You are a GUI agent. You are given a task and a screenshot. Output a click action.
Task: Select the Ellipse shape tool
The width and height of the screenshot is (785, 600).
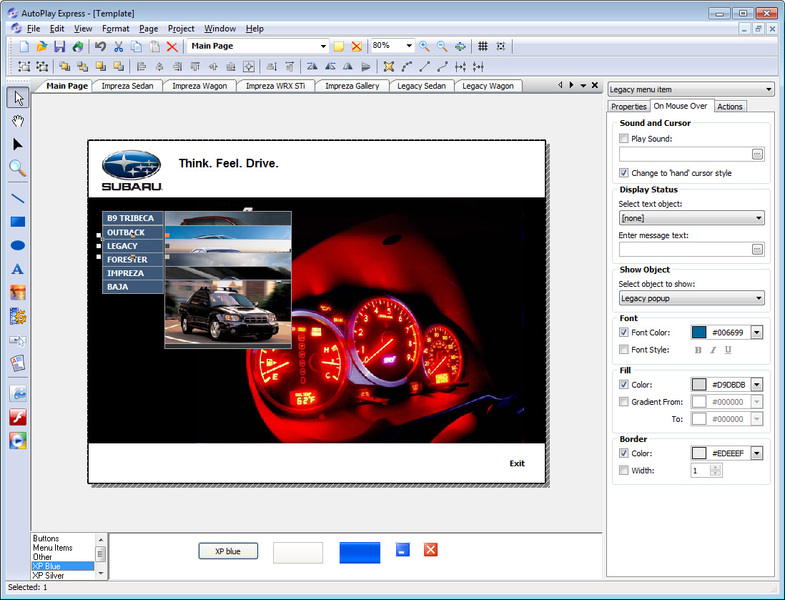(18, 245)
